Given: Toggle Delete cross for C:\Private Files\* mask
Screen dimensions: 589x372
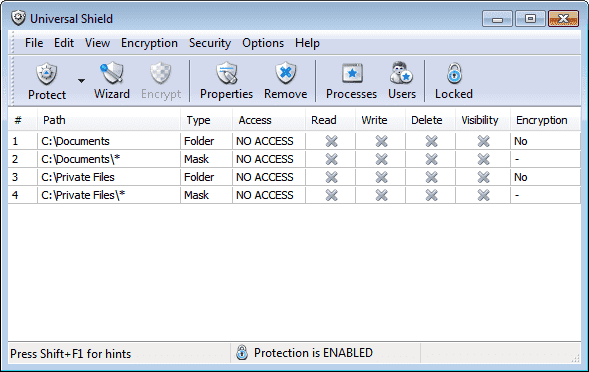Looking at the screenshot, I should click(x=431, y=195).
